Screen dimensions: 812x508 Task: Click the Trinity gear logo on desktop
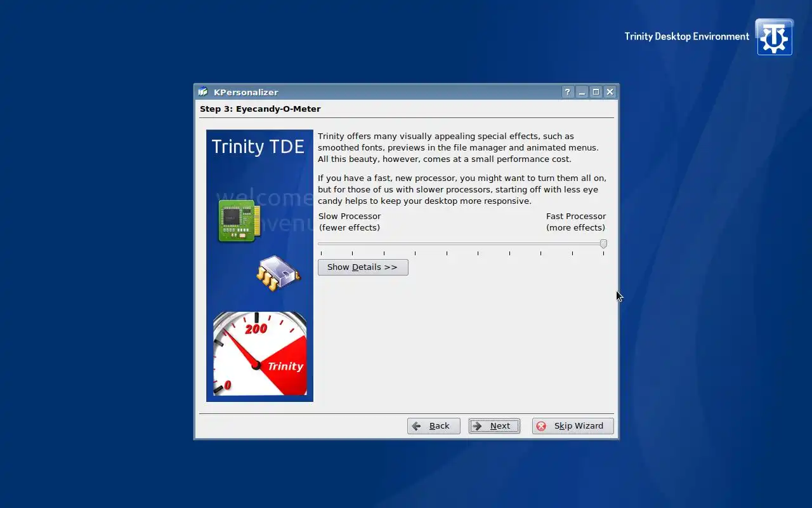click(774, 37)
